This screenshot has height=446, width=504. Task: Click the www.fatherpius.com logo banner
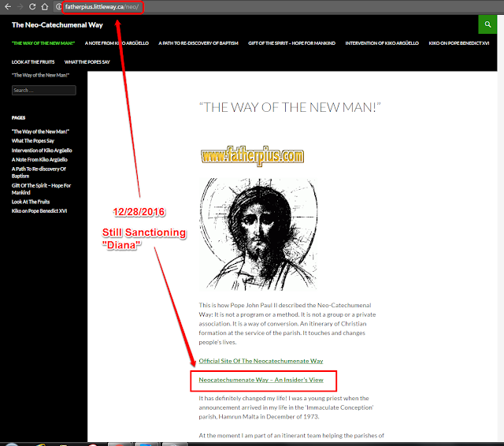coord(252,156)
